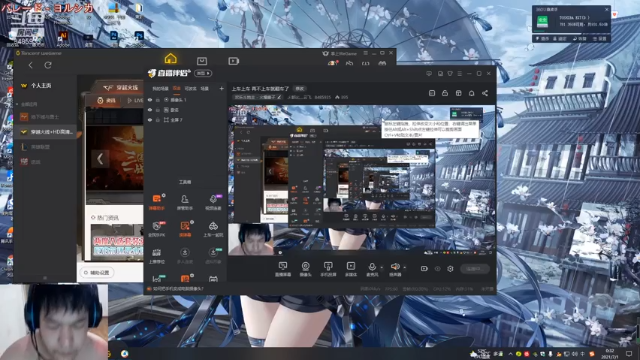640x360 pixels.
Task: Open the WeGame video tab icon
Action: [233, 61]
